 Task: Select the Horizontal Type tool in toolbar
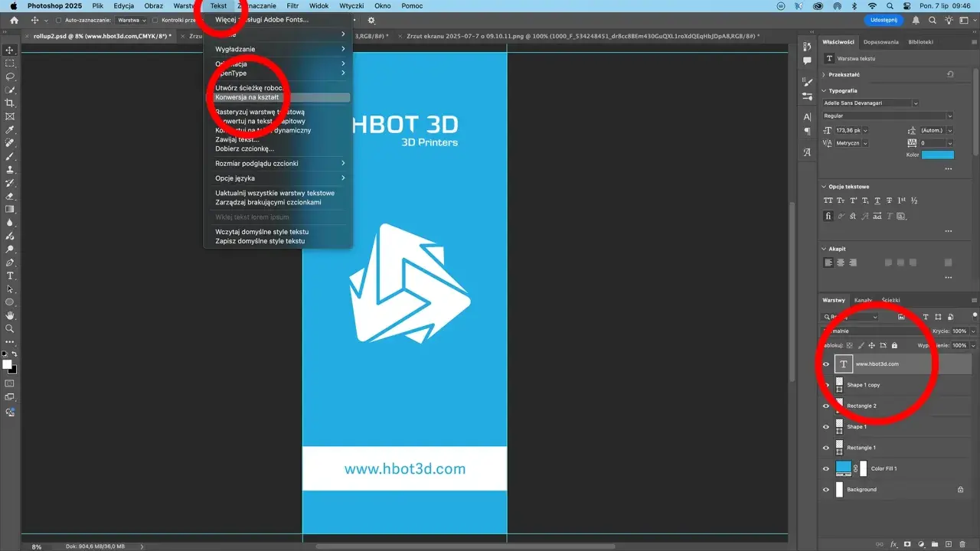pos(10,275)
